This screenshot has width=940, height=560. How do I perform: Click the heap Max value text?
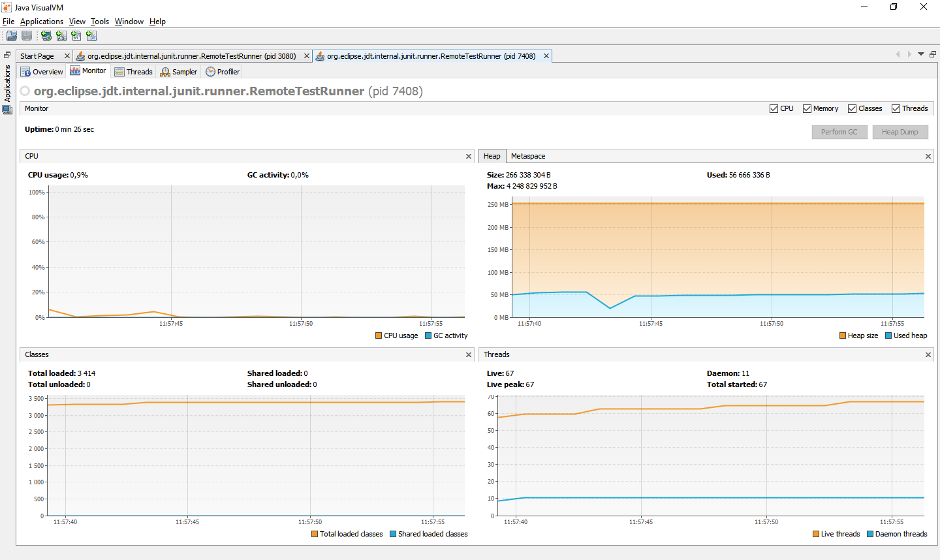coord(522,187)
